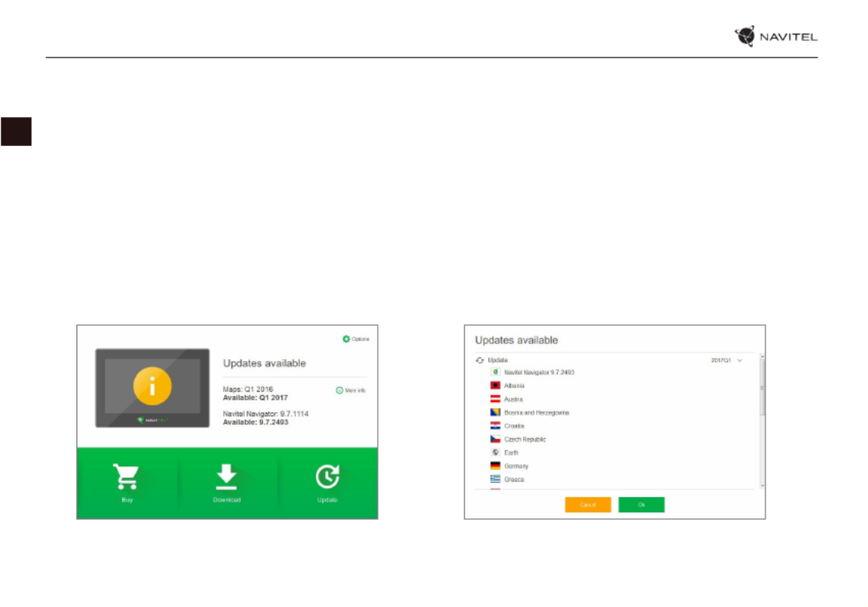
Task: Click the Albania flag icon
Action: point(496,385)
